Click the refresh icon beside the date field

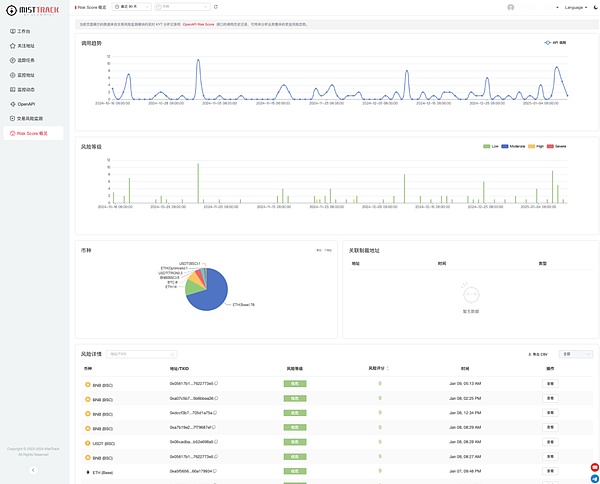[215, 7]
